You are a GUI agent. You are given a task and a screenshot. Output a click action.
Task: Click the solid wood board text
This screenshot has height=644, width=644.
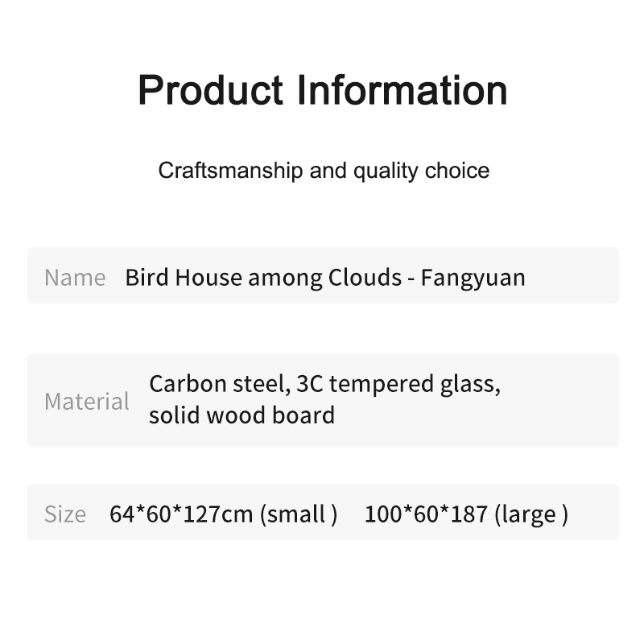click(242, 415)
